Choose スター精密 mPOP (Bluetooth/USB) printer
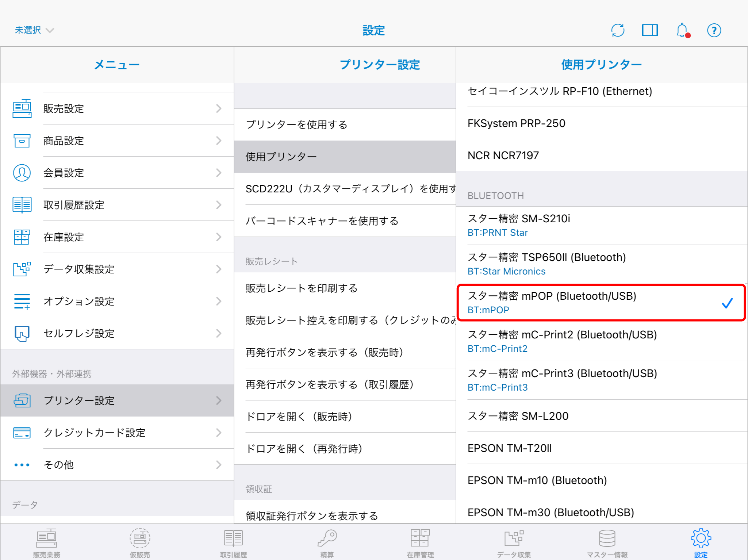Image resolution: width=748 pixels, height=560 pixels. [x=602, y=303]
